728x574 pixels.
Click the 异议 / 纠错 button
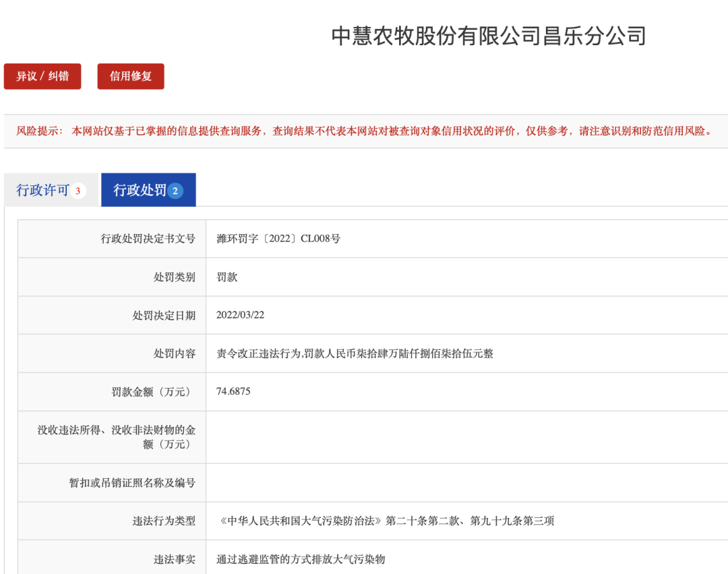[42, 76]
